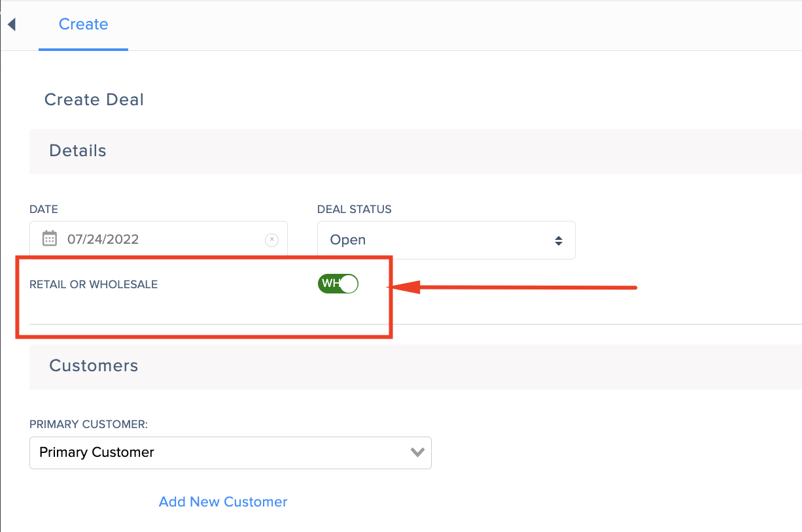Open the calendar icon in Date field
Image resolution: width=802 pixels, height=532 pixels.
50,239
